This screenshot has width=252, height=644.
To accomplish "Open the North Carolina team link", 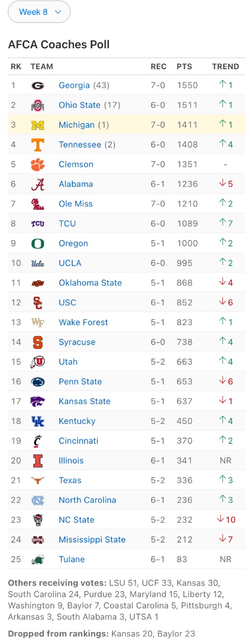I will tap(88, 500).
